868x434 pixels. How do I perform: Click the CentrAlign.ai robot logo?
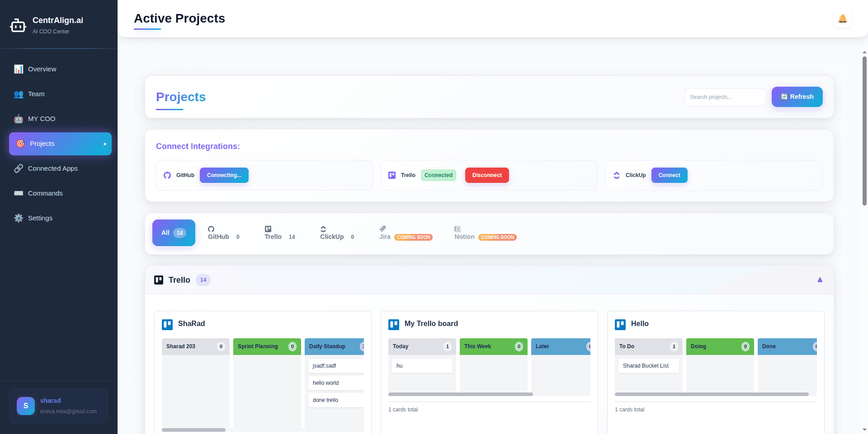(18, 26)
